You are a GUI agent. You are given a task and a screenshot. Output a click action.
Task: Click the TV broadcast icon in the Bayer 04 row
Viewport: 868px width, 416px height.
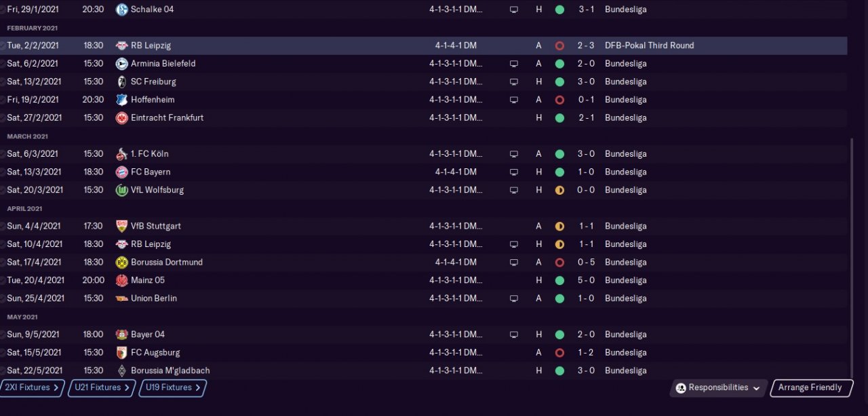click(514, 335)
